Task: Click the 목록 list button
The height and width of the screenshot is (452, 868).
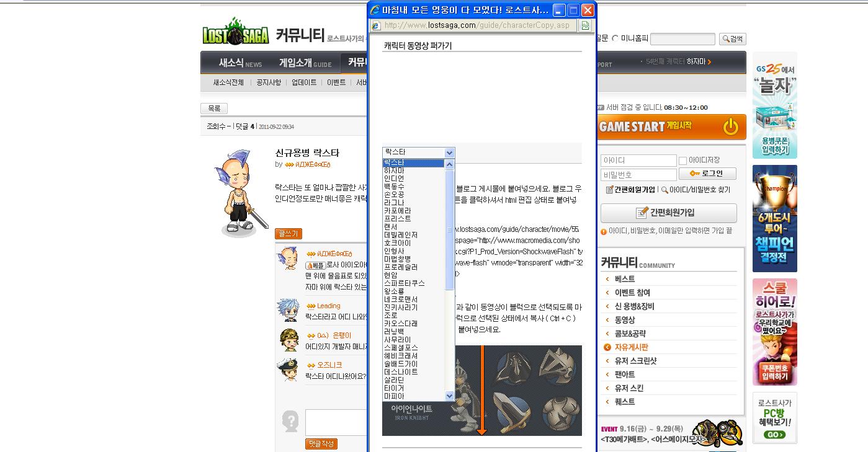Action: 214,109
